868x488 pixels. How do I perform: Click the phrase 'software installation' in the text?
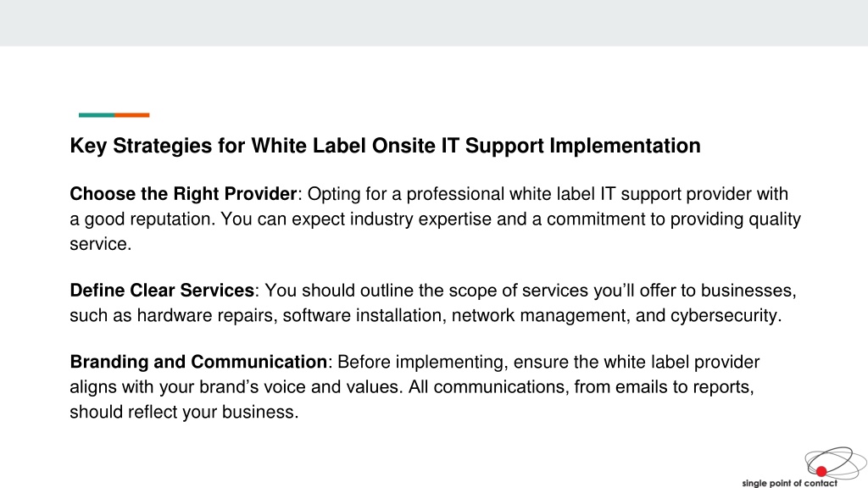[x=363, y=315]
